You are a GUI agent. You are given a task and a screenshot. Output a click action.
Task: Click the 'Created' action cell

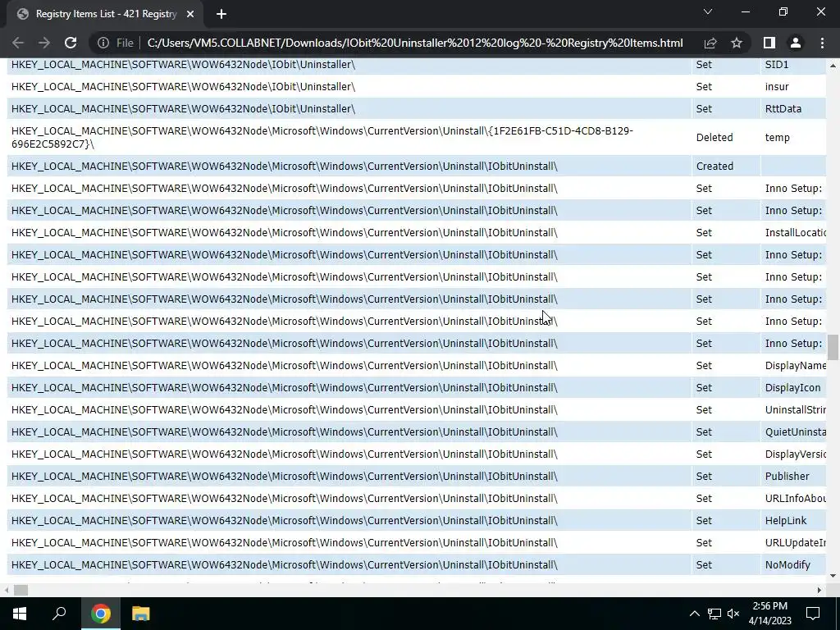click(725, 166)
